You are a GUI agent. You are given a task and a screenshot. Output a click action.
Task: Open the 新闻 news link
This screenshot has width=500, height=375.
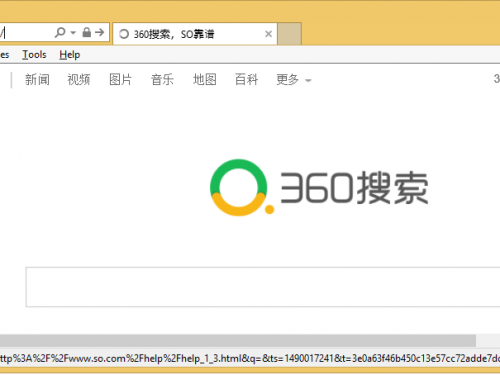coord(37,80)
